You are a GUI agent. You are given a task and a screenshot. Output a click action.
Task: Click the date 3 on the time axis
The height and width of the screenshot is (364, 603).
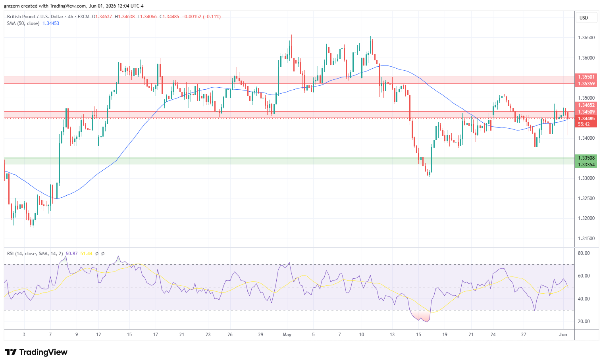[x=24, y=335]
